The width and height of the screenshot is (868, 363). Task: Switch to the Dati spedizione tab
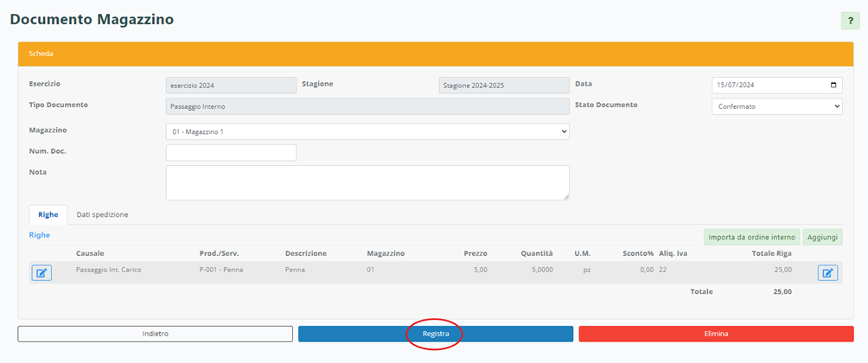tap(102, 214)
